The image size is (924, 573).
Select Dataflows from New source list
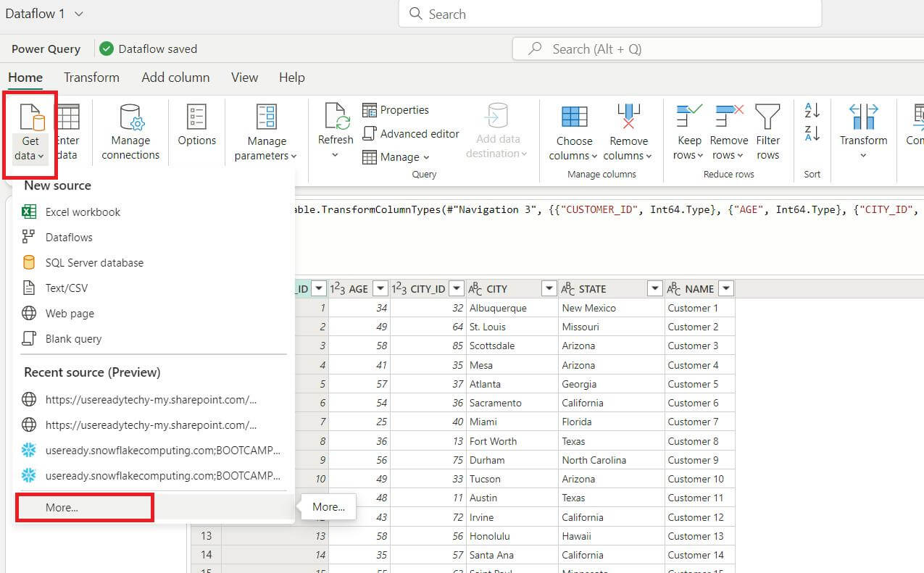153,238
